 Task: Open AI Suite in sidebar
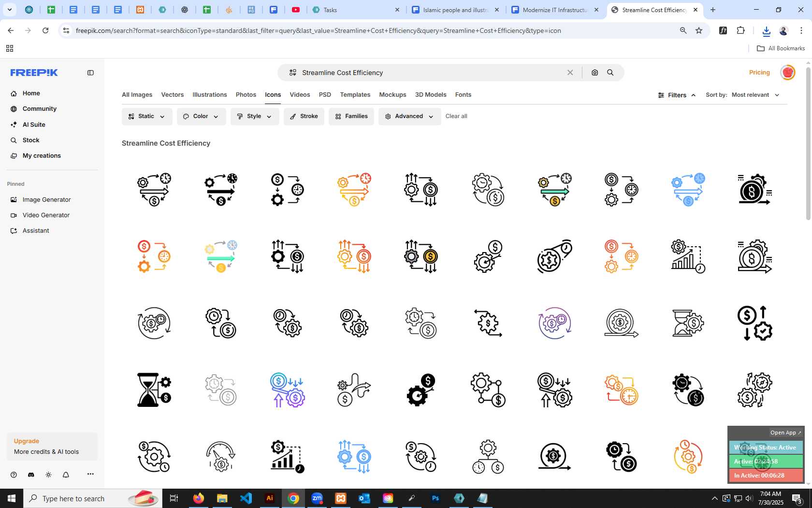click(34, 125)
